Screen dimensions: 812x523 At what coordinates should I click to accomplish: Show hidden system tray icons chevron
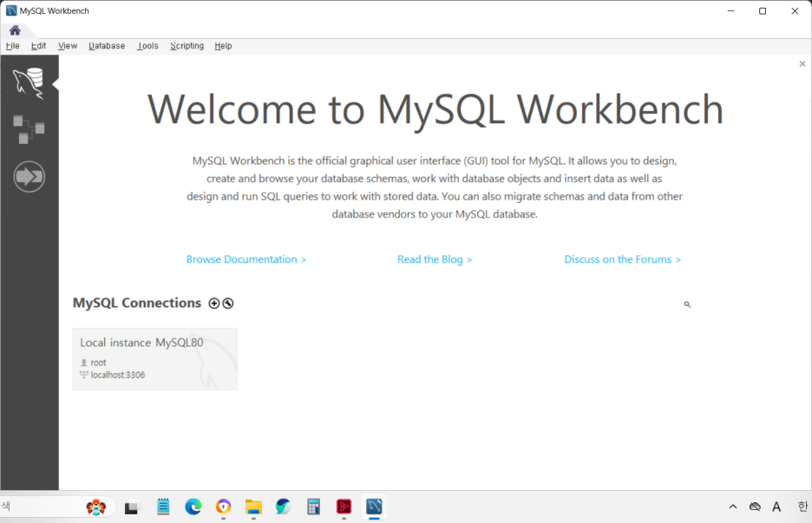pos(733,507)
